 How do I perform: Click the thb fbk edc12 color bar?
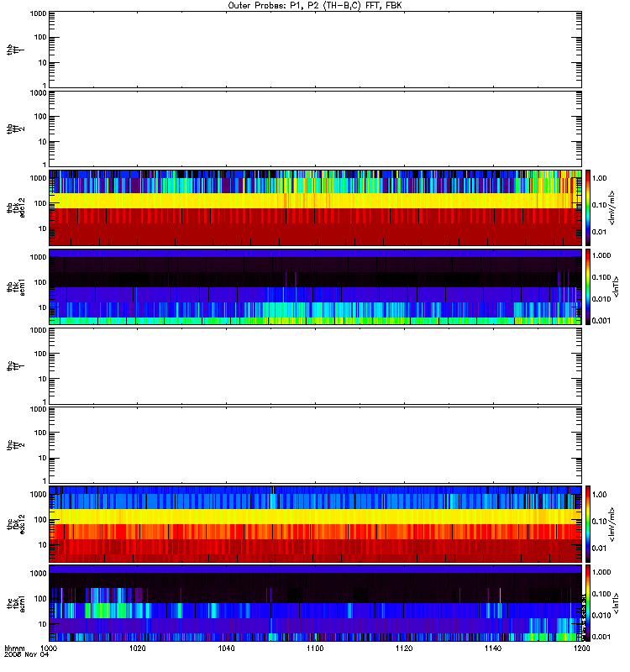588,207
